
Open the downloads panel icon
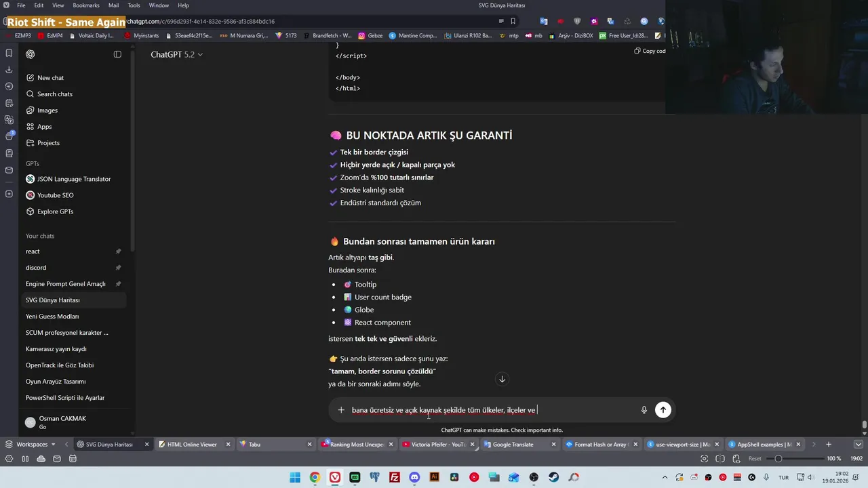(x=9, y=70)
